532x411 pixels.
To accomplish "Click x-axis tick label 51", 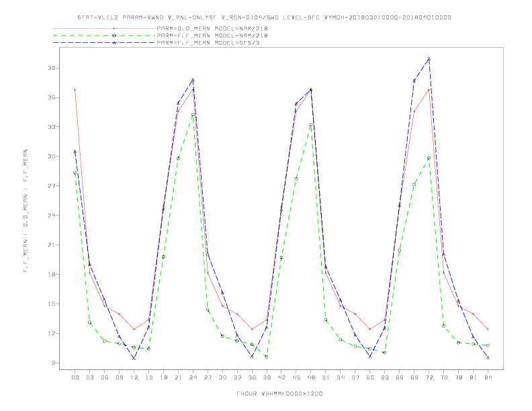I will 326,377.
